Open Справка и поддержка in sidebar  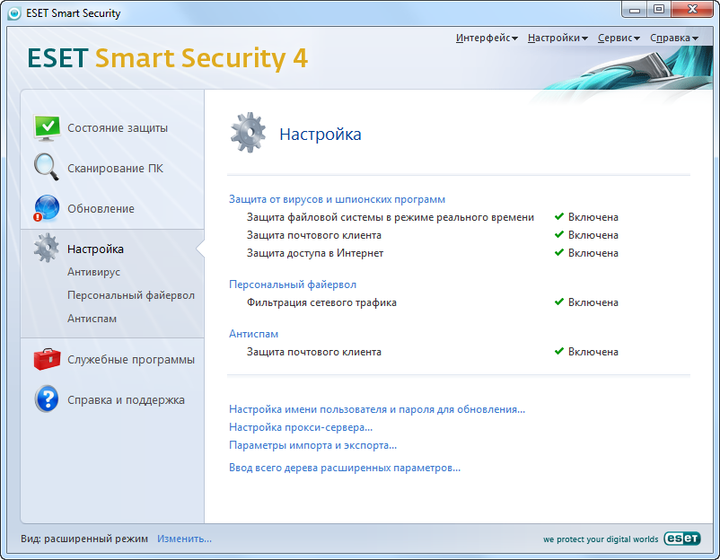click(126, 400)
